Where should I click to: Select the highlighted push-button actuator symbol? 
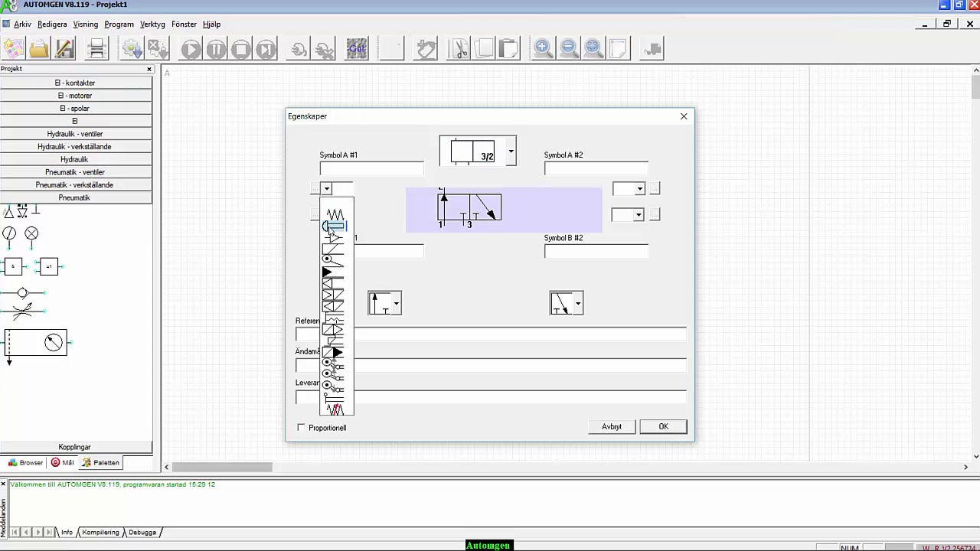(335, 226)
